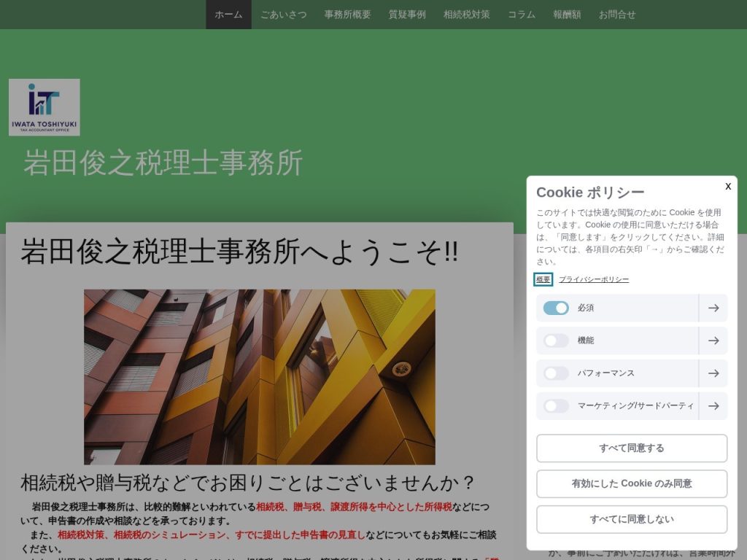Go to お問合せ contact page
This screenshot has height=560, width=747.
[617, 15]
